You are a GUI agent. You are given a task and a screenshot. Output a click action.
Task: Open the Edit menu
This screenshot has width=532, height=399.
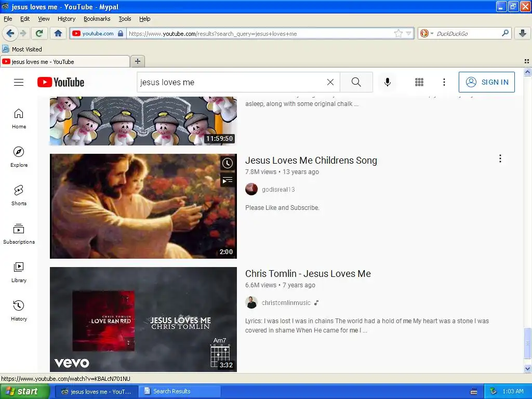tap(25, 19)
